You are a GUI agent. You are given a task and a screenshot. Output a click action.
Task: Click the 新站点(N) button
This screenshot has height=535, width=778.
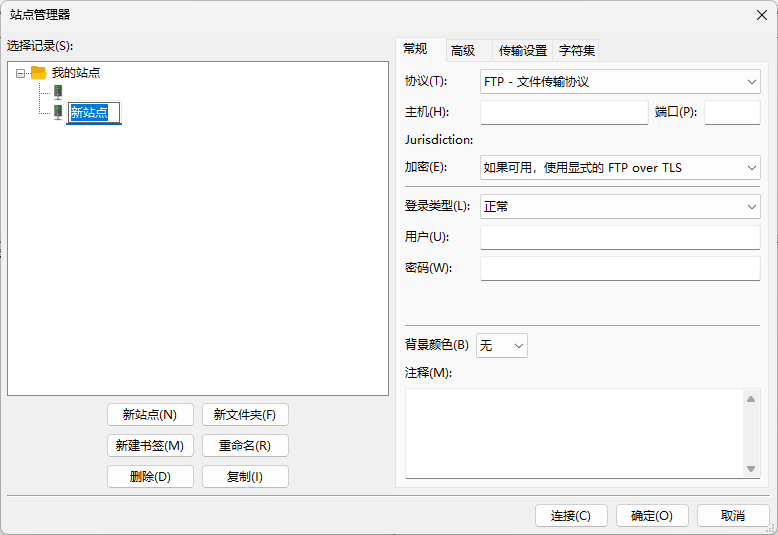[x=150, y=414]
